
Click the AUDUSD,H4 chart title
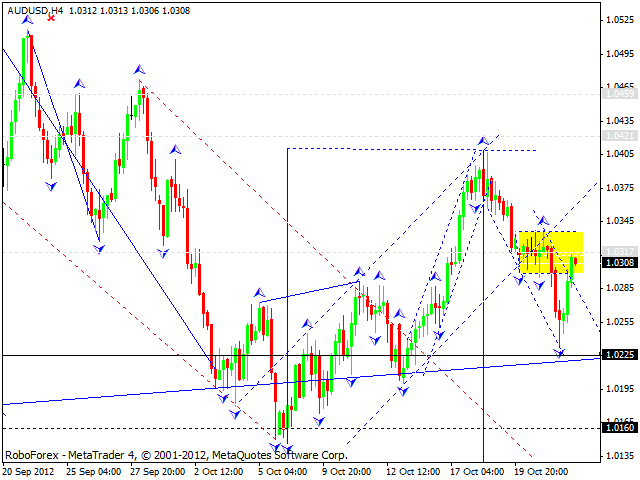(35, 11)
